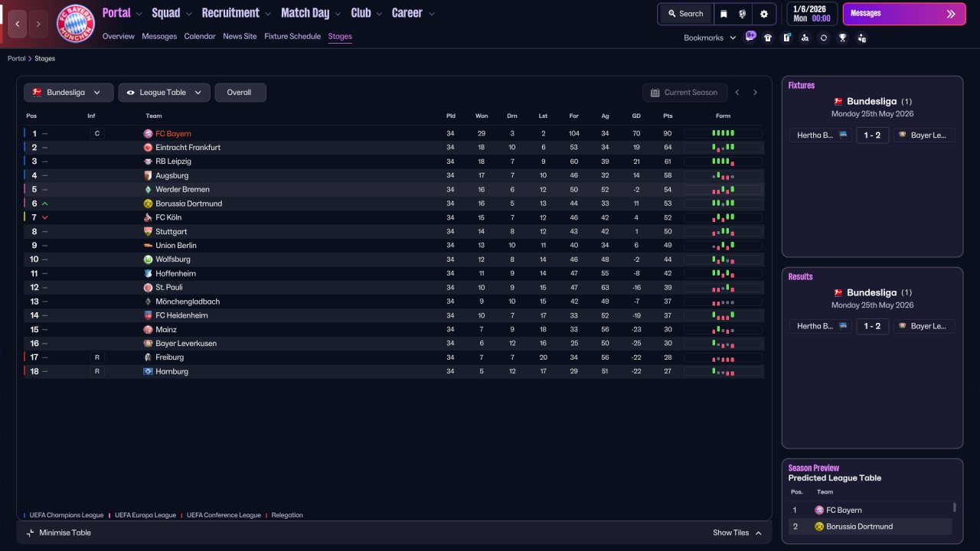Go back with the left arrow
The height and width of the screenshot is (551, 980).
coord(18,24)
